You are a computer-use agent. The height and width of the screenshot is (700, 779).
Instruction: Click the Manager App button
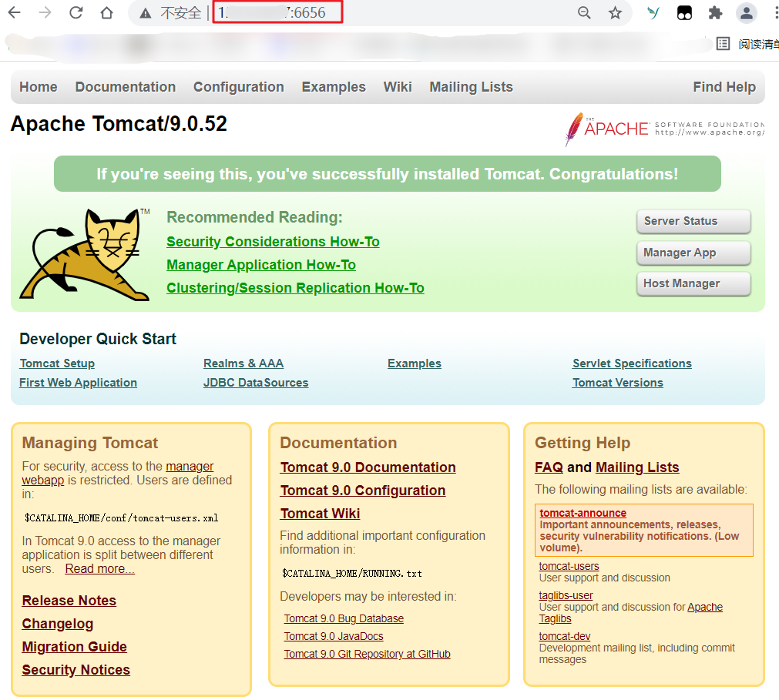tap(693, 253)
